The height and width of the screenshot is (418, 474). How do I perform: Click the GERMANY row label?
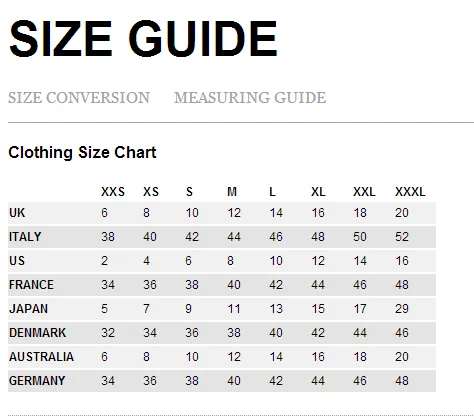(37, 381)
